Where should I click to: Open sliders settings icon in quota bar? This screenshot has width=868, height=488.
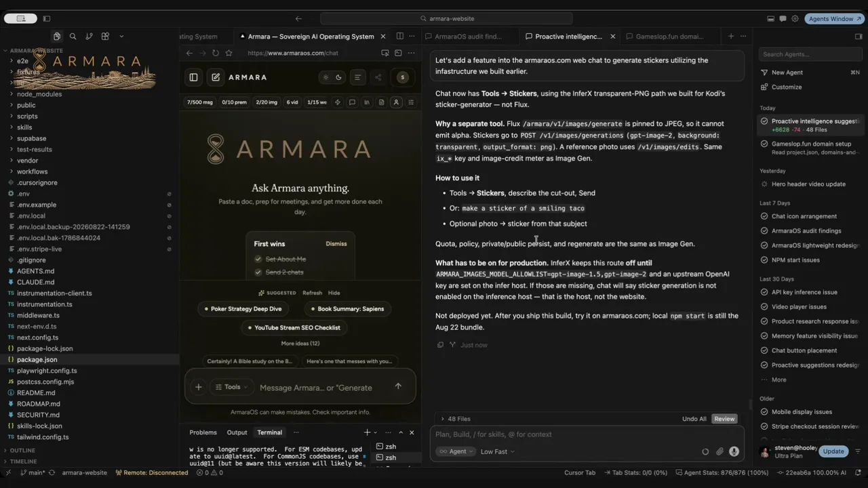pos(411,102)
